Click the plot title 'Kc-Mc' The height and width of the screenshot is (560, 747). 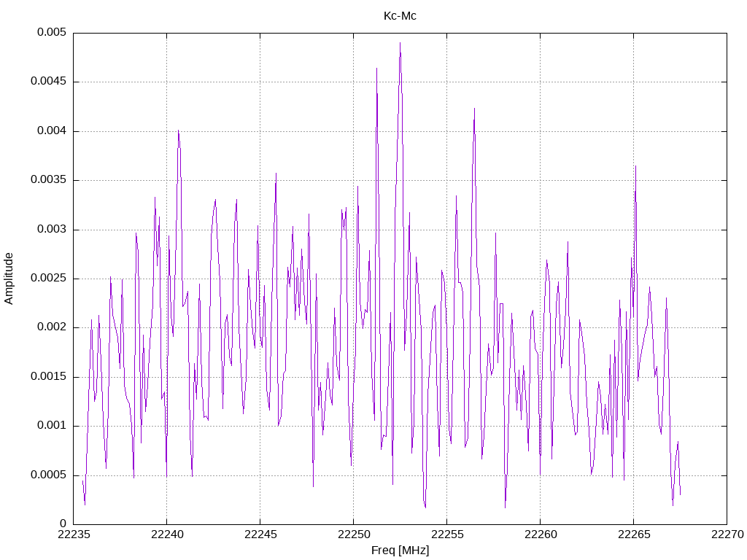pos(400,16)
